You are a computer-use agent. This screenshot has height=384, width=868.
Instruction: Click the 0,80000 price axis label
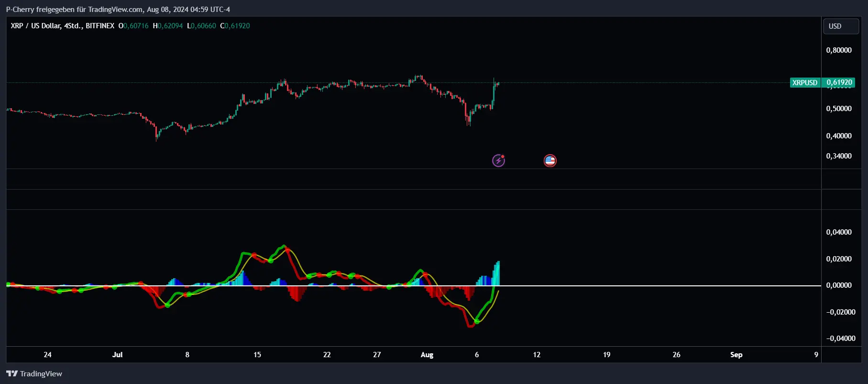click(x=839, y=50)
